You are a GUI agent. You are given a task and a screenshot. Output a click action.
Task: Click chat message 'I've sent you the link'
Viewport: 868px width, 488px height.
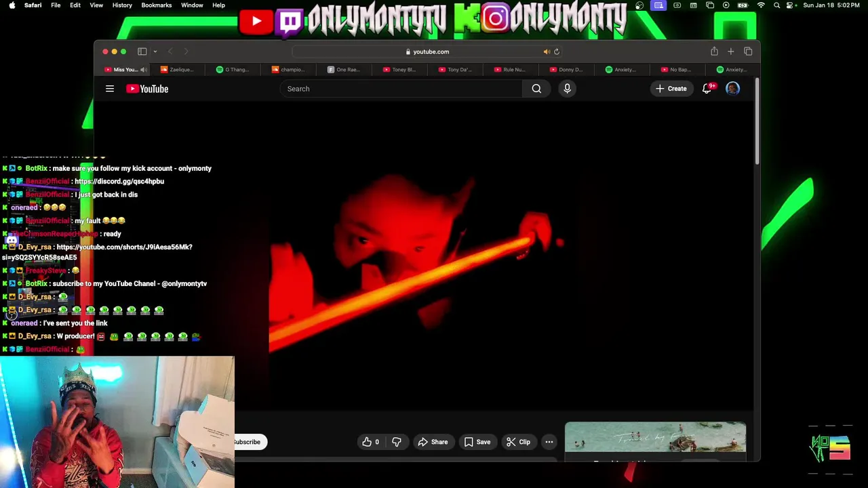(75, 323)
